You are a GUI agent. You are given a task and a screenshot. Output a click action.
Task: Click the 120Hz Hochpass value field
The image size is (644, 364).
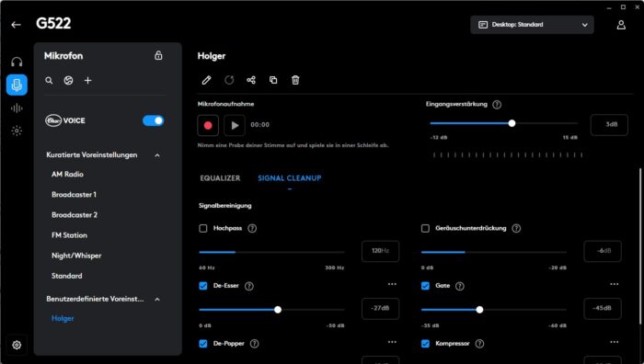380,251
